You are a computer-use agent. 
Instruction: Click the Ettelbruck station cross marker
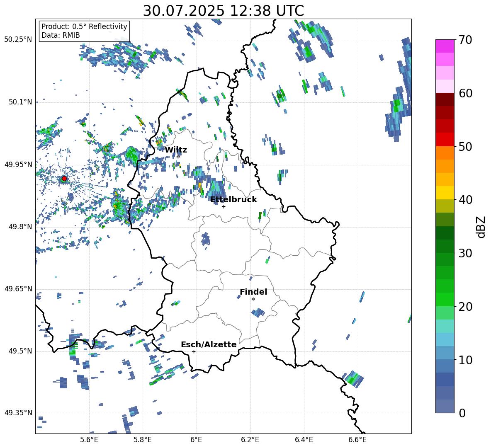coord(224,206)
